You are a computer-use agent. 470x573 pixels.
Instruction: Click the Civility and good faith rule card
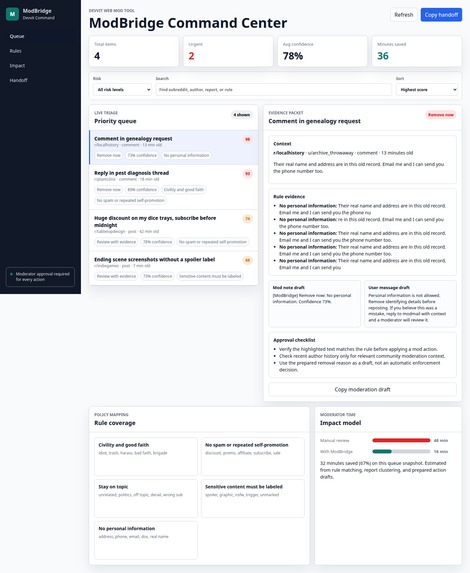point(146,456)
